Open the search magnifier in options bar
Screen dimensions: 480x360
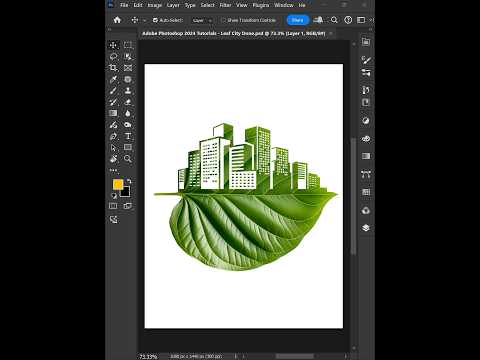click(334, 20)
